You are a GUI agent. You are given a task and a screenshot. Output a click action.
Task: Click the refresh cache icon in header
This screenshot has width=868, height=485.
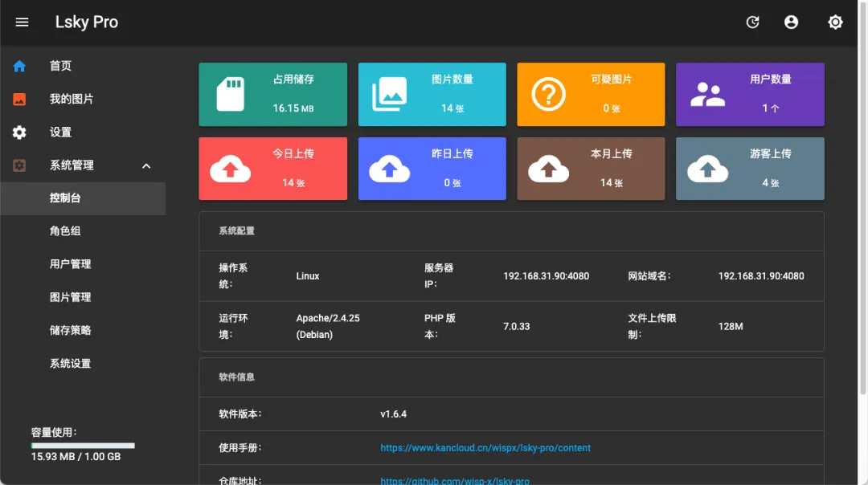[752, 22]
